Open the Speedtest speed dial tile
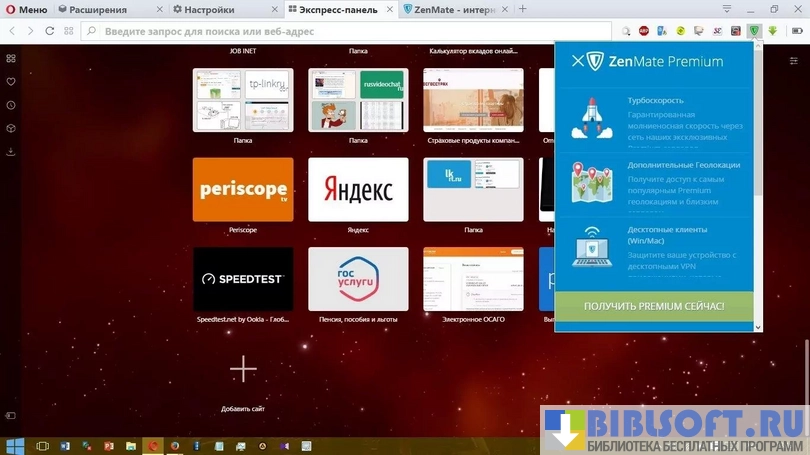Viewport: 810px width, 455px height. [243, 279]
